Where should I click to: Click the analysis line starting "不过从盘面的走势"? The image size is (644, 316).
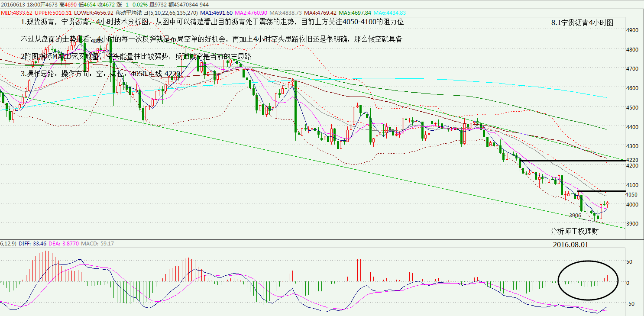212,39
